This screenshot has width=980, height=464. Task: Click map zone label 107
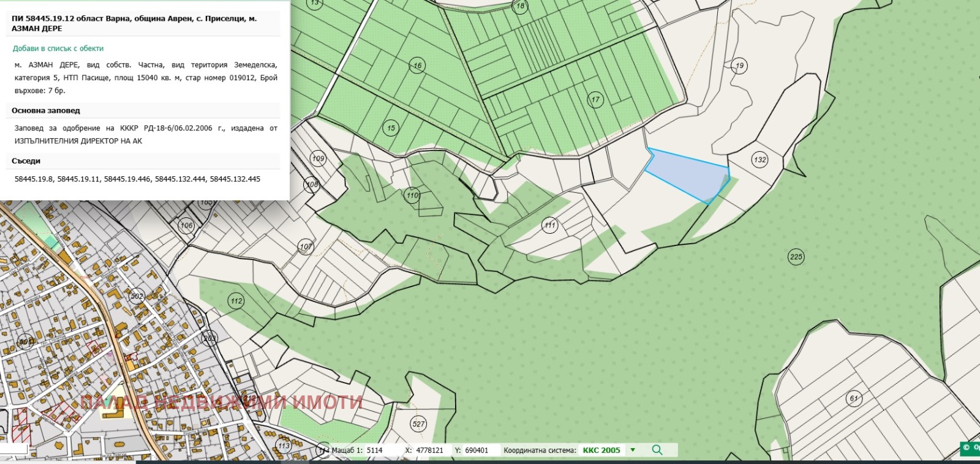[306, 247]
